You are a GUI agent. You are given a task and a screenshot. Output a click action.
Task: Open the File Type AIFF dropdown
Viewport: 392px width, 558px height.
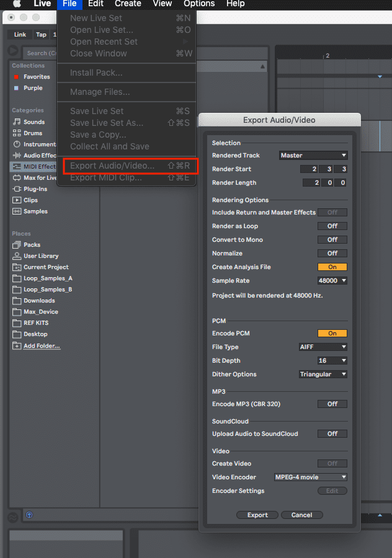(323, 347)
